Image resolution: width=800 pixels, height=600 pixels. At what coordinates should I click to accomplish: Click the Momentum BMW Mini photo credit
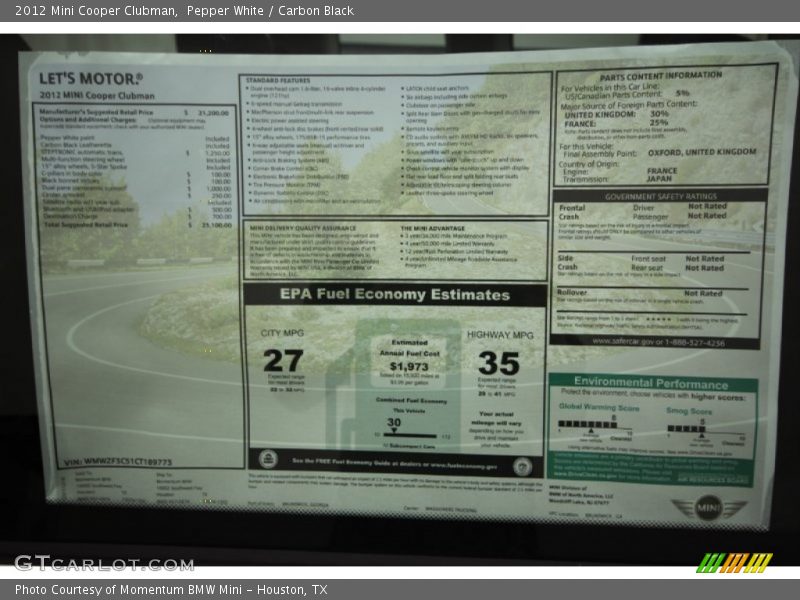click(171, 590)
